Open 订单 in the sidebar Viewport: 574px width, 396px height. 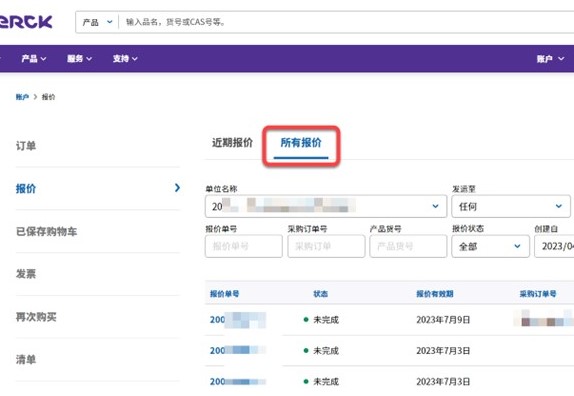pos(26,146)
